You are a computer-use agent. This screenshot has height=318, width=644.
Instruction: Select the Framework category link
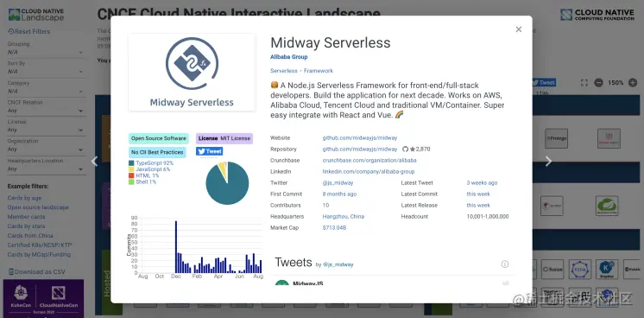(319, 71)
